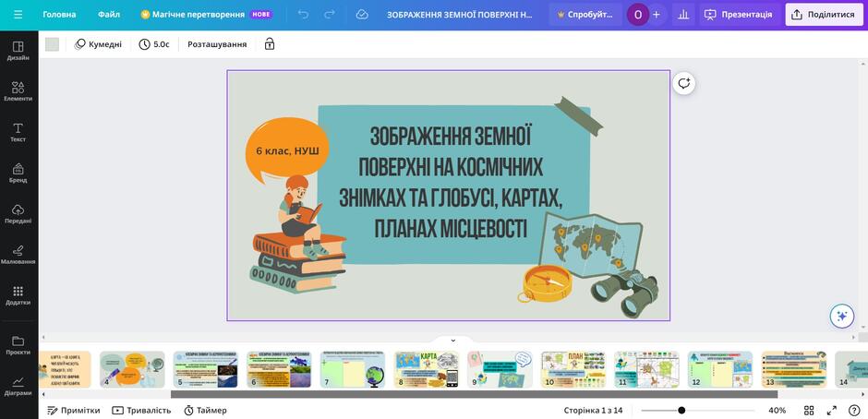
Task: Select slide thumbnail 10 ПЛАН
Action: click(x=573, y=369)
